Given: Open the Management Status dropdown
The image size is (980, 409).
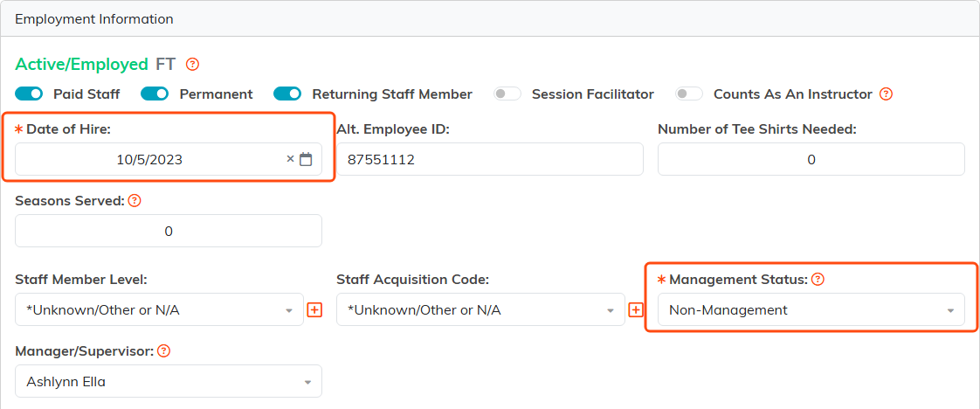Looking at the screenshot, I should pyautogui.click(x=811, y=309).
